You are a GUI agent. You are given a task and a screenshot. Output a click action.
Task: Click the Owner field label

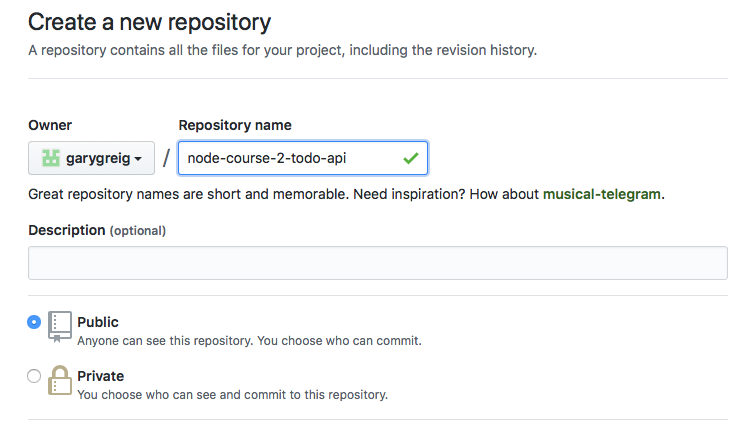tap(50, 125)
